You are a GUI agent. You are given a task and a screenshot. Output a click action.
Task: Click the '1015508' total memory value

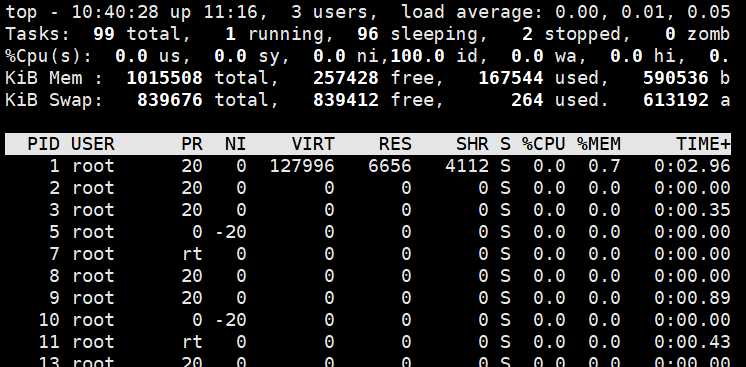[165, 78]
